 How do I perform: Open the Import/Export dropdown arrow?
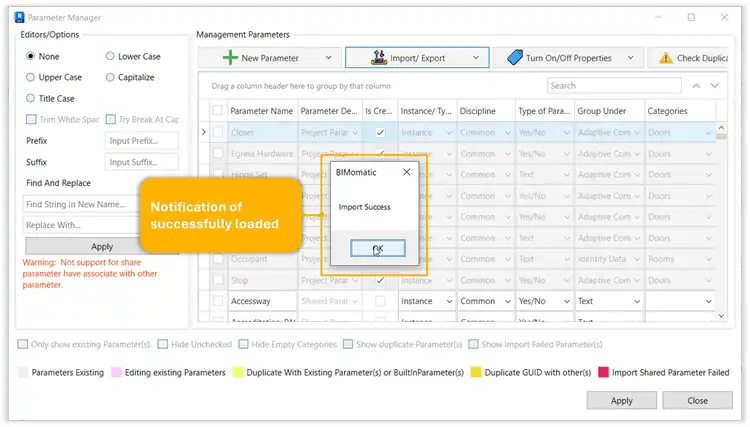pyautogui.click(x=476, y=58)
